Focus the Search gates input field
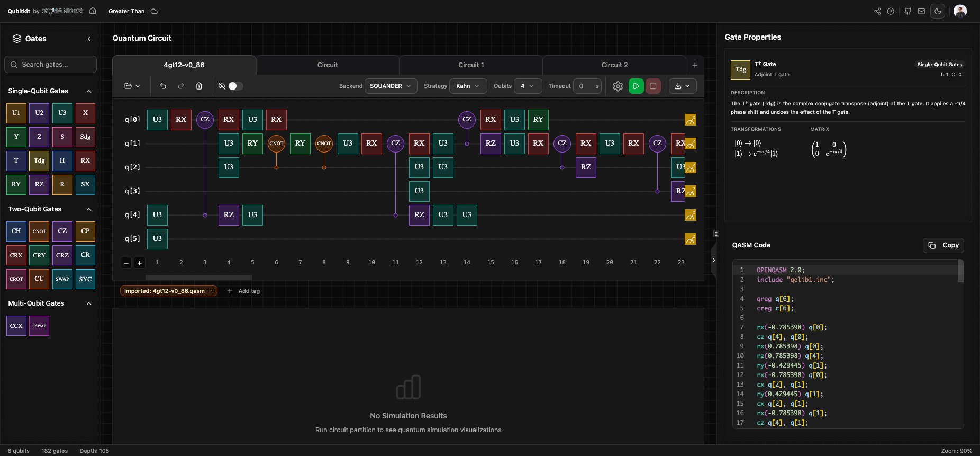Image resolution: width=980 pixels, height=456 pixels. (51, 65)
